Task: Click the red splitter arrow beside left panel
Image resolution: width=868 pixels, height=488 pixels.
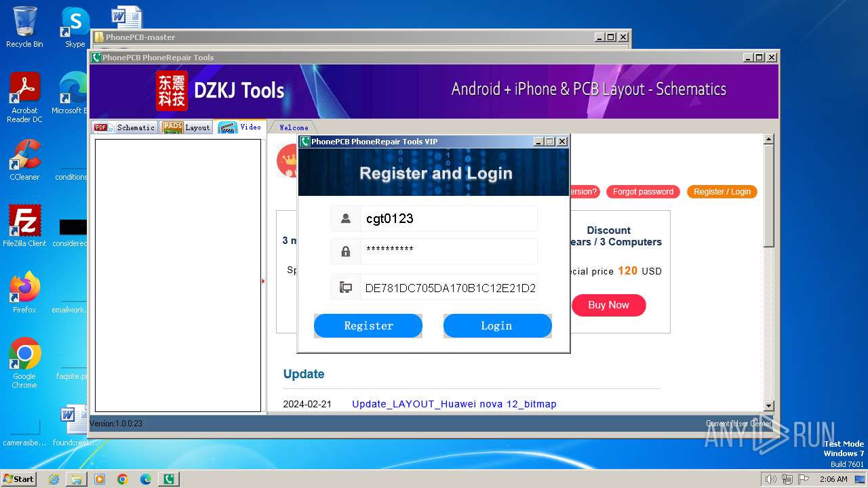Action: 263,281
